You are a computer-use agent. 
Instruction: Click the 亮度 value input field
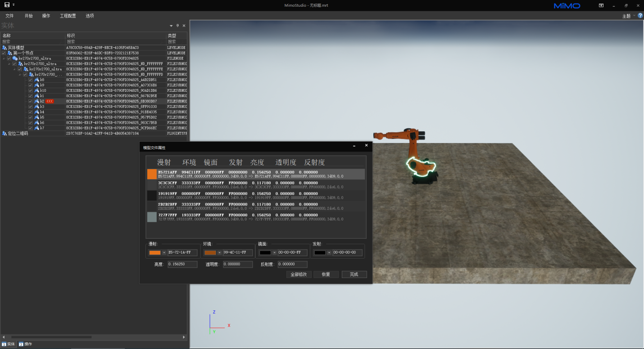182,264
